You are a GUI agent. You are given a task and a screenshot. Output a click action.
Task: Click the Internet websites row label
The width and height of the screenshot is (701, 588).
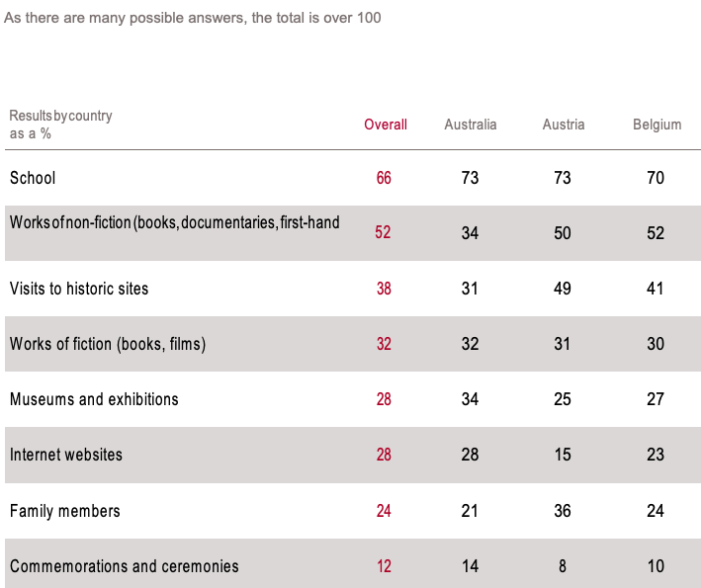coord(66,455)
